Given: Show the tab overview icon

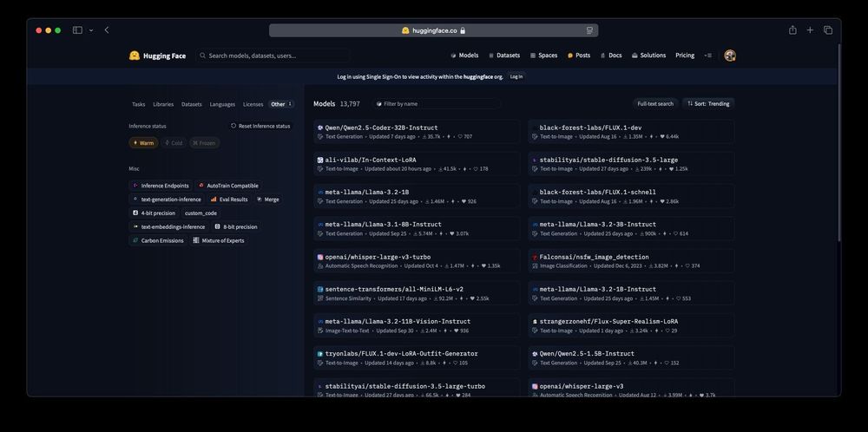Looking at the screenshot, I should (827, 30).
